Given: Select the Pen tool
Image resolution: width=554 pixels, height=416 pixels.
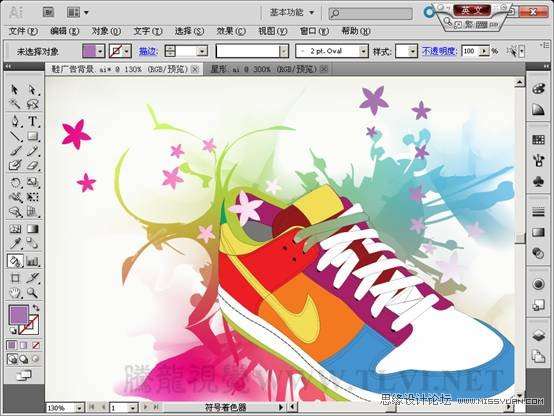Looking at the screenshot, I should (14, 121).
